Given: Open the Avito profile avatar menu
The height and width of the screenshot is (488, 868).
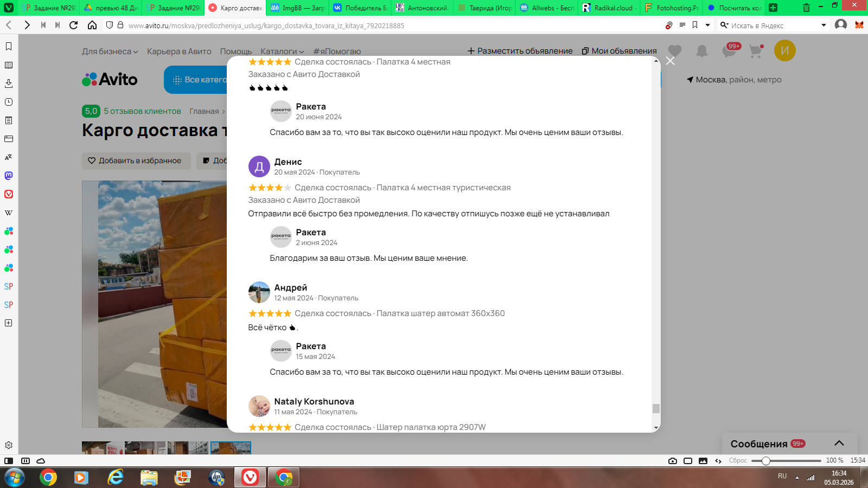Looking at the screenshot, I should point(785,50).
